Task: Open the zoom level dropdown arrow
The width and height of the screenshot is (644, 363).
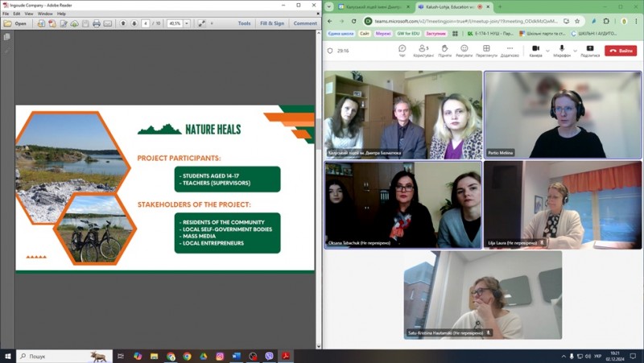Action: [187, 23]
